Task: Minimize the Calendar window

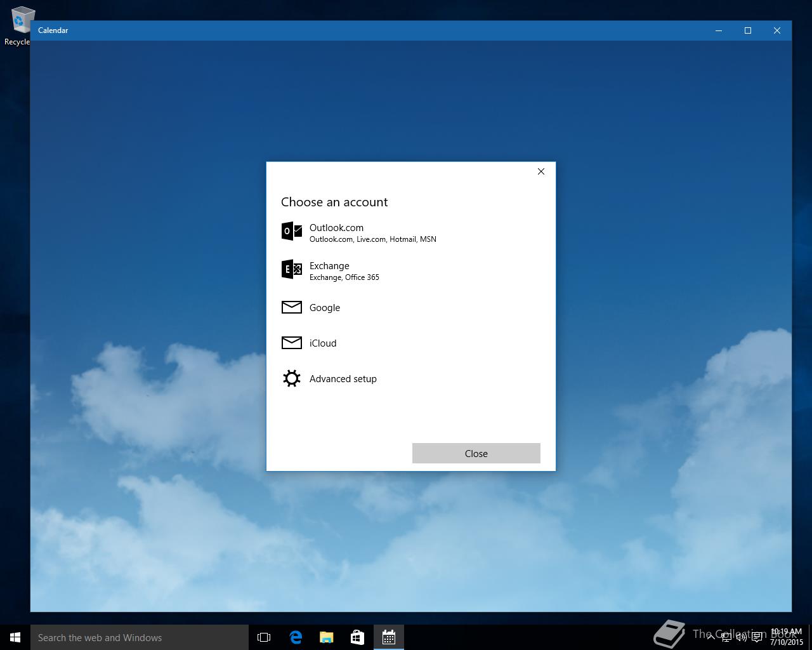Action: pos(719,30)
